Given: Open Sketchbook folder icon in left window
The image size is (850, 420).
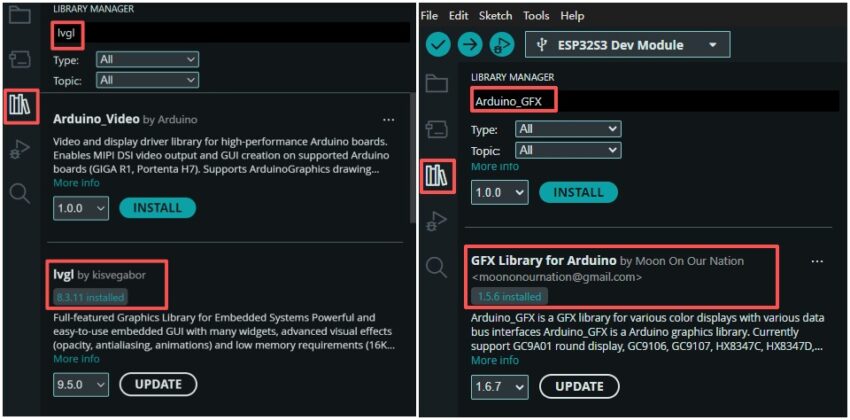Looking at the screenshot, I should pyautogui.click(x=20, y=15).
